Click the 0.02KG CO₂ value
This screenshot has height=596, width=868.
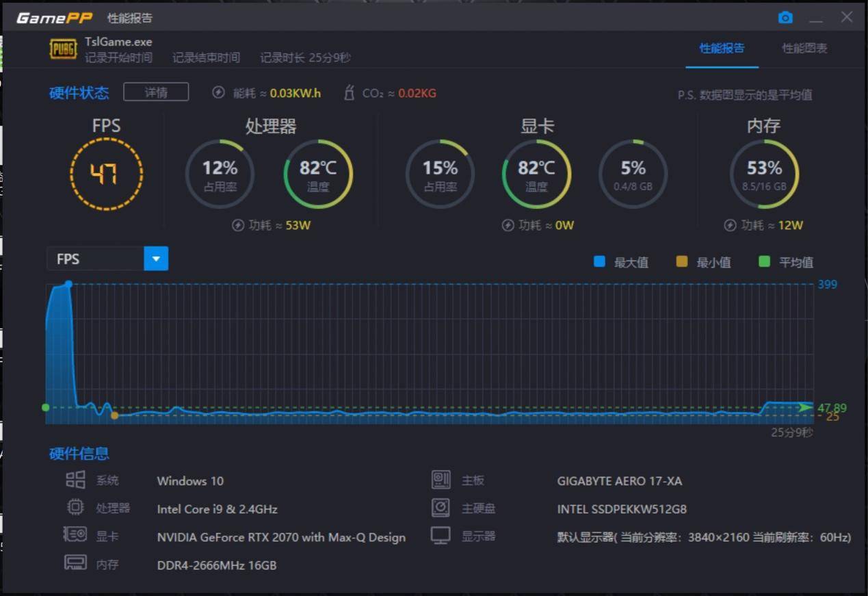tap(417, 93)
